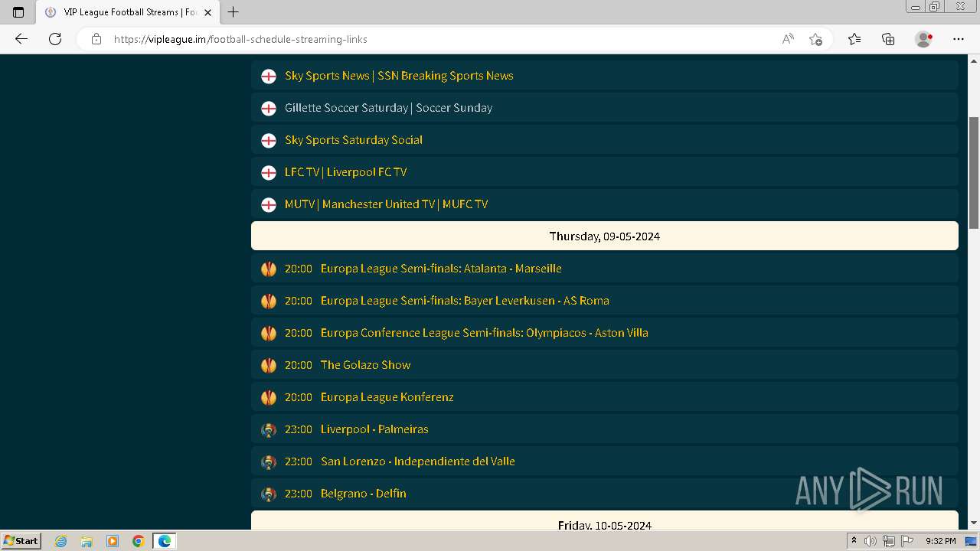This screenshot has width=980, height=551.
Task: Open browser Collections
Action: (x=888, y=39)
